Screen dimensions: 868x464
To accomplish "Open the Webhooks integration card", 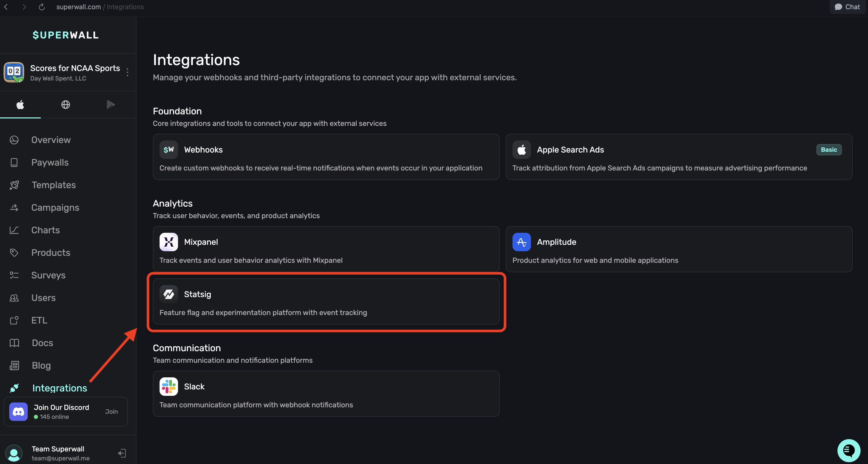I will click(326, 157).
